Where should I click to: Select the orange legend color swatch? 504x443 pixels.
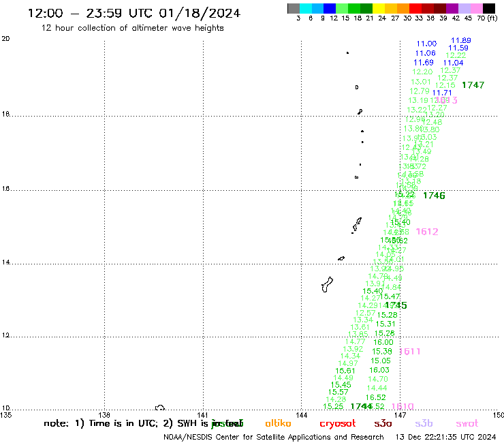point(403,8)
